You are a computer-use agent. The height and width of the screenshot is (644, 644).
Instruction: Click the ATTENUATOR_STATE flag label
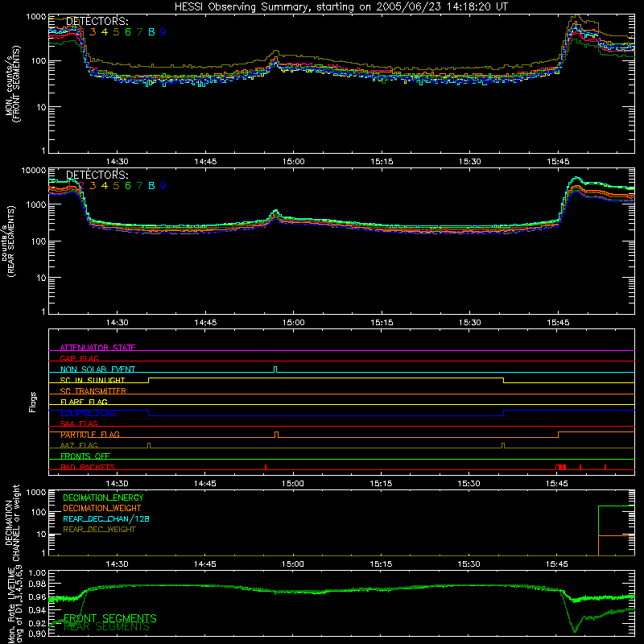pyautogui.click(x=97, y=348)
